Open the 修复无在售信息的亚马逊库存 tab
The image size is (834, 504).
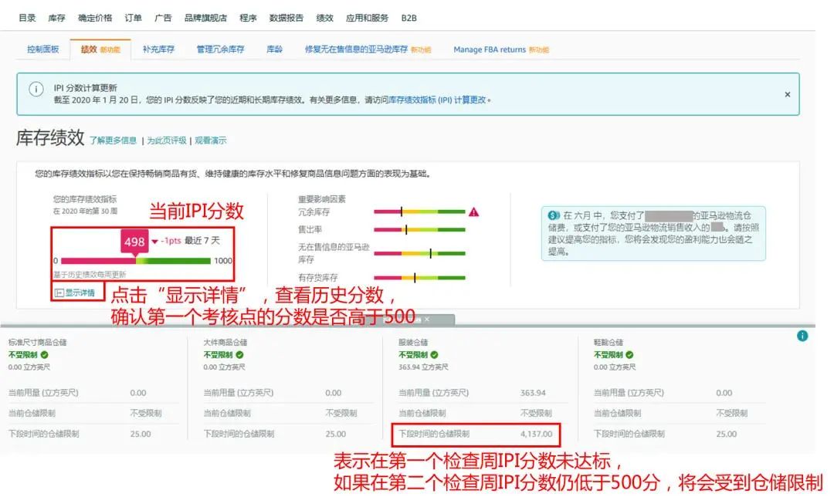point(368,49)
